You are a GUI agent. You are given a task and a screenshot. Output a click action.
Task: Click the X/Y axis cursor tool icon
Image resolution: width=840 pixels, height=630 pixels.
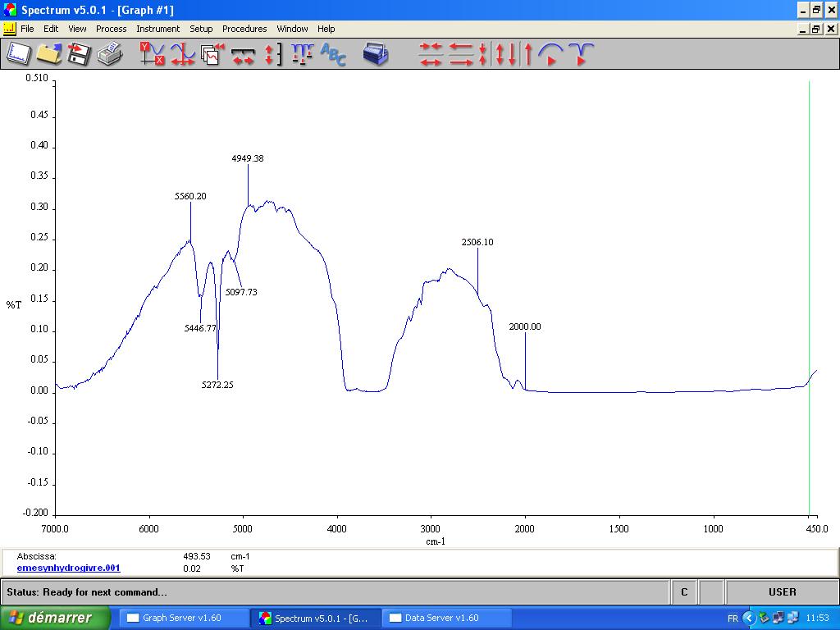tap(152, 54)
